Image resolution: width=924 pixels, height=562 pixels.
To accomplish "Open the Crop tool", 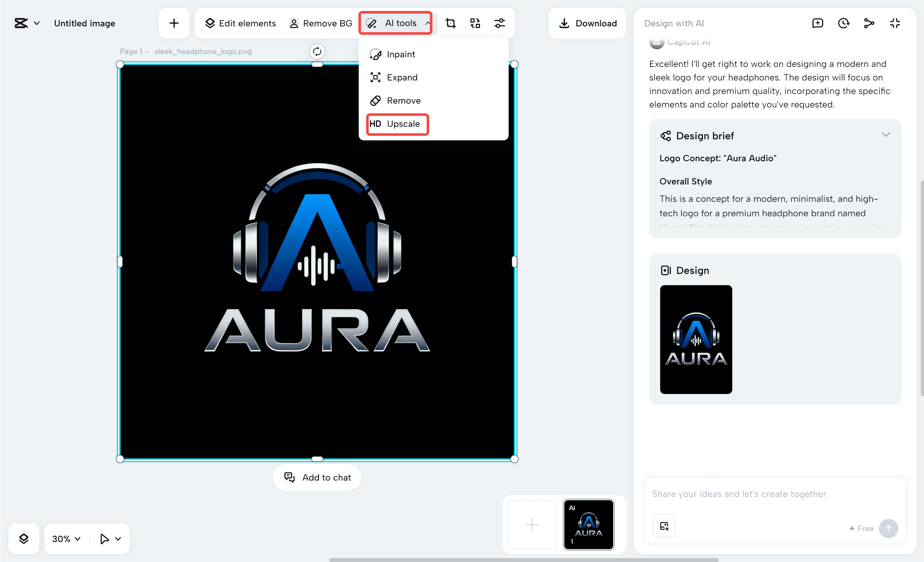I will click(x=450, y=23).
